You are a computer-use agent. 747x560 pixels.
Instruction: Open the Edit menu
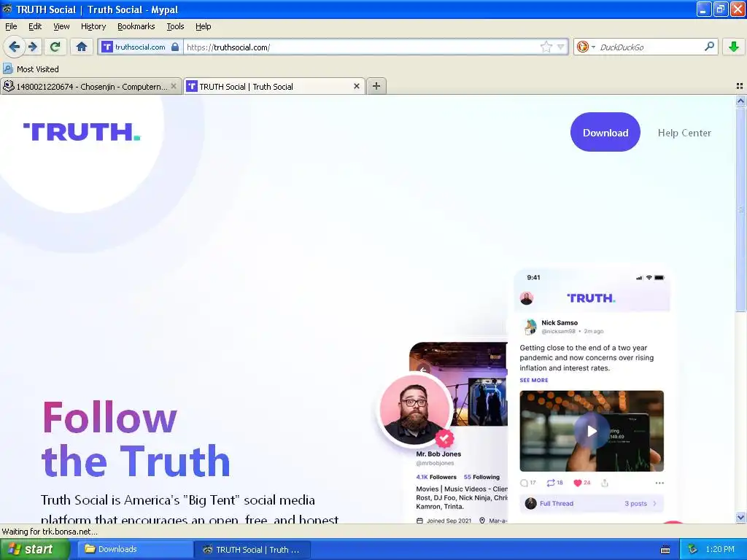coord(35,26)
